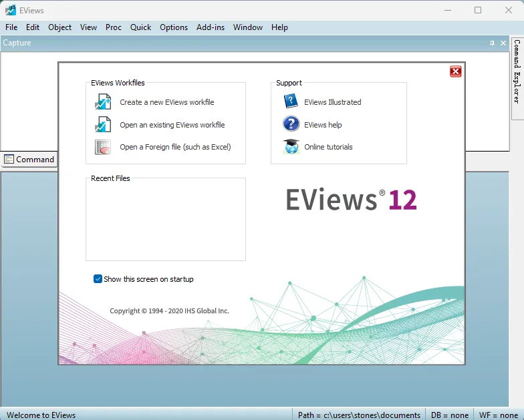Click inside the Recent Files list box
The width and height of the screenshot is (524, 420).
166,220
